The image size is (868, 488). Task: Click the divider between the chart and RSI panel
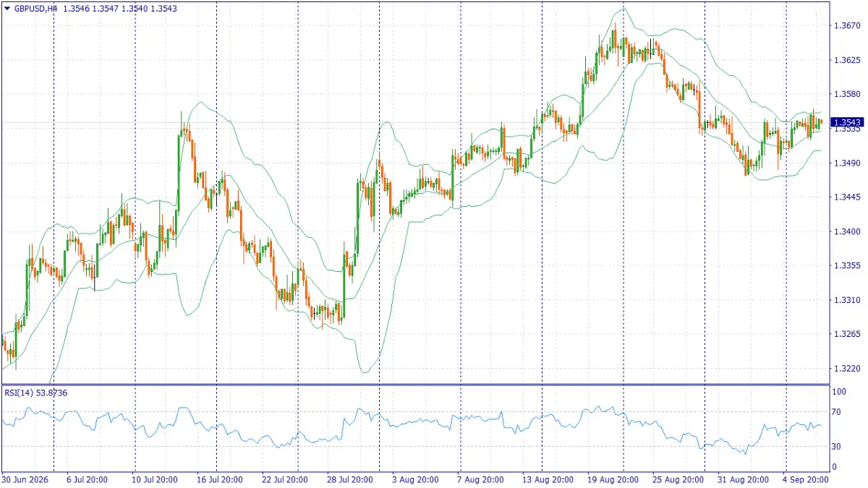point(414,385)
